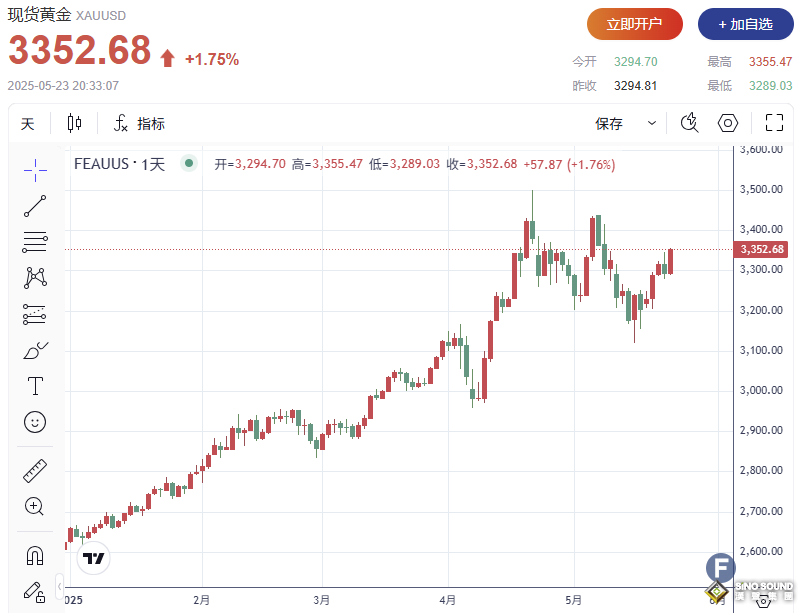This screenshot has height=613, width=803.
Task: Select the crosshair cursor tool
Action: coord(35,170)
